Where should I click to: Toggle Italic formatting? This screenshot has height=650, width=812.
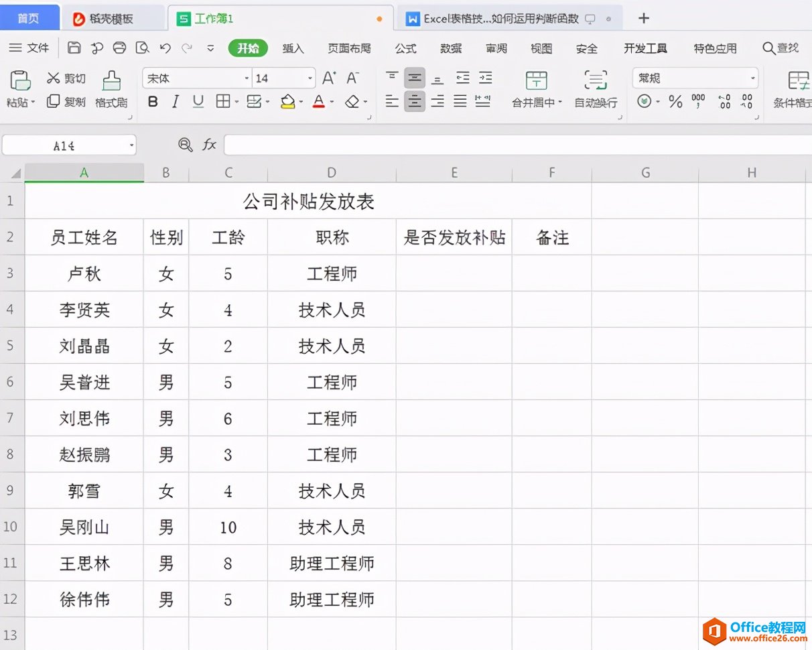point(176,102)
